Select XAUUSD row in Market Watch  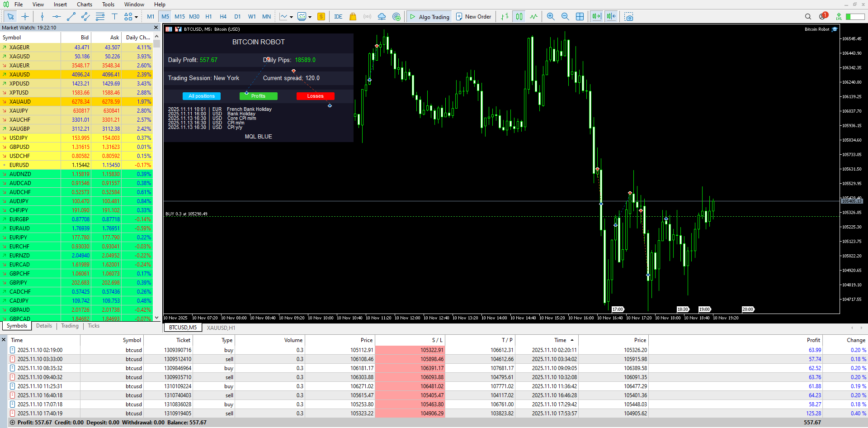click(76, 74)
